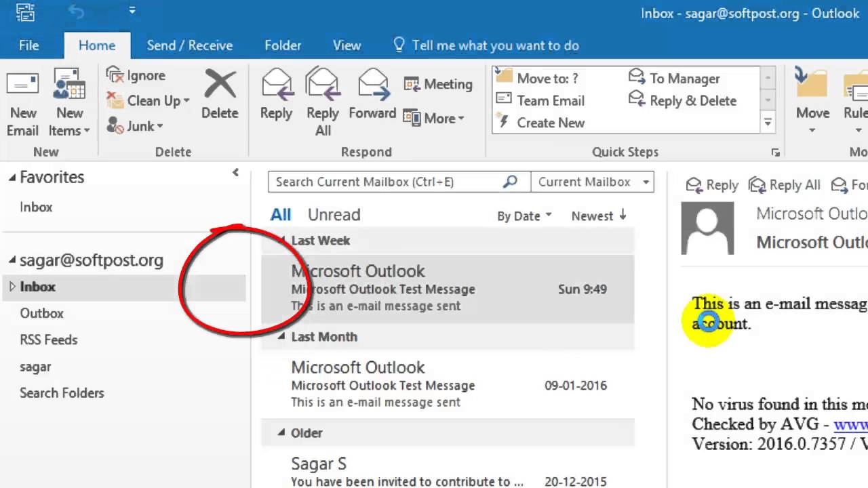Switch to the Send / Receive tab
Image resolution: width=868 pixels, height=488 pixels.
tap(190, 45)
